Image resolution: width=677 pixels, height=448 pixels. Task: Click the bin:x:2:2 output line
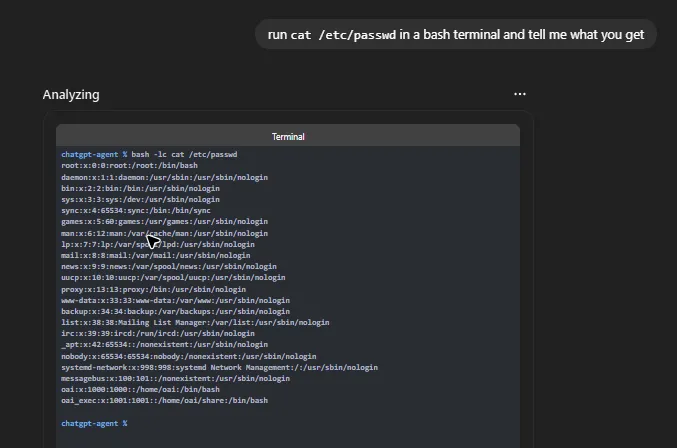140,188
